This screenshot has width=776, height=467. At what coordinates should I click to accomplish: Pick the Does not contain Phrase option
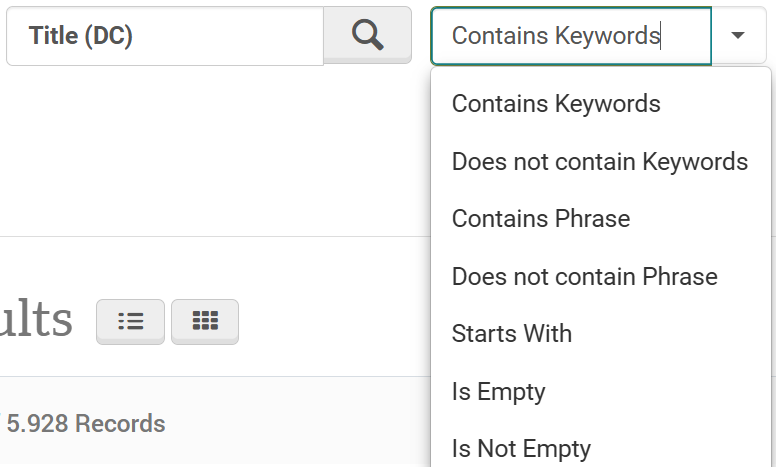[x=584, y=276]
